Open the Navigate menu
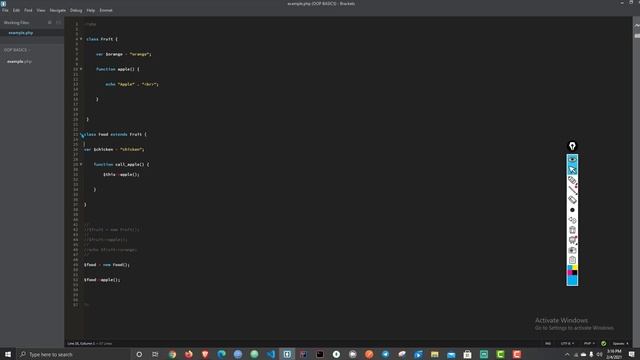 (58, 10)
